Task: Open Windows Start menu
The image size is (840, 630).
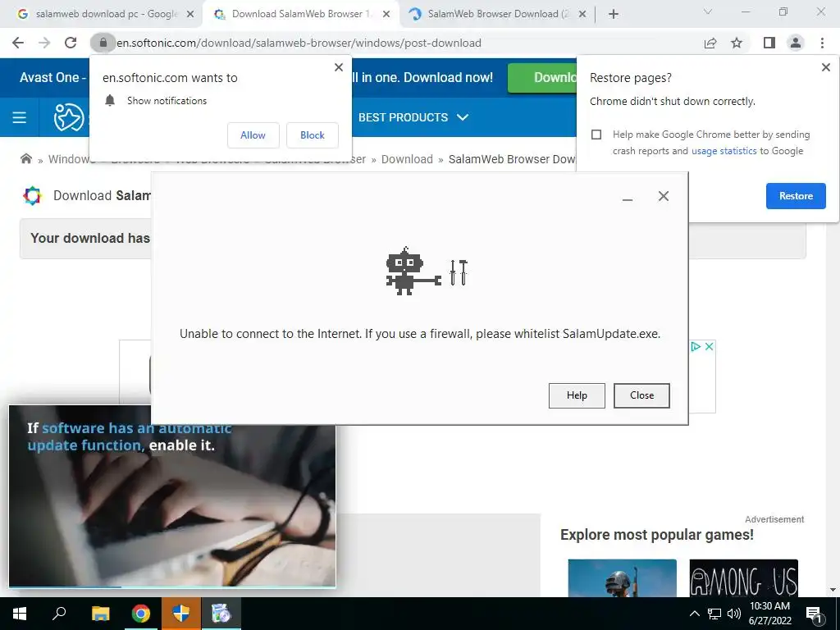Action: point(20,614)
